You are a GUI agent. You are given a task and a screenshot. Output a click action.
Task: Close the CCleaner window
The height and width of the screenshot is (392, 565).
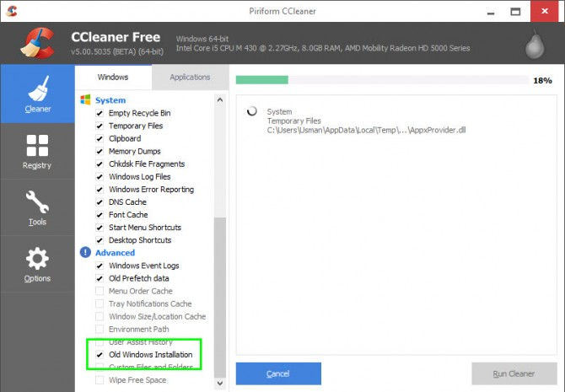[x=545, y=11]
